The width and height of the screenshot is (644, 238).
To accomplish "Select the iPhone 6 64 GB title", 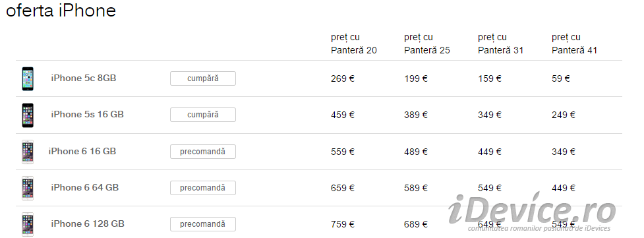I will coord(84,187).
